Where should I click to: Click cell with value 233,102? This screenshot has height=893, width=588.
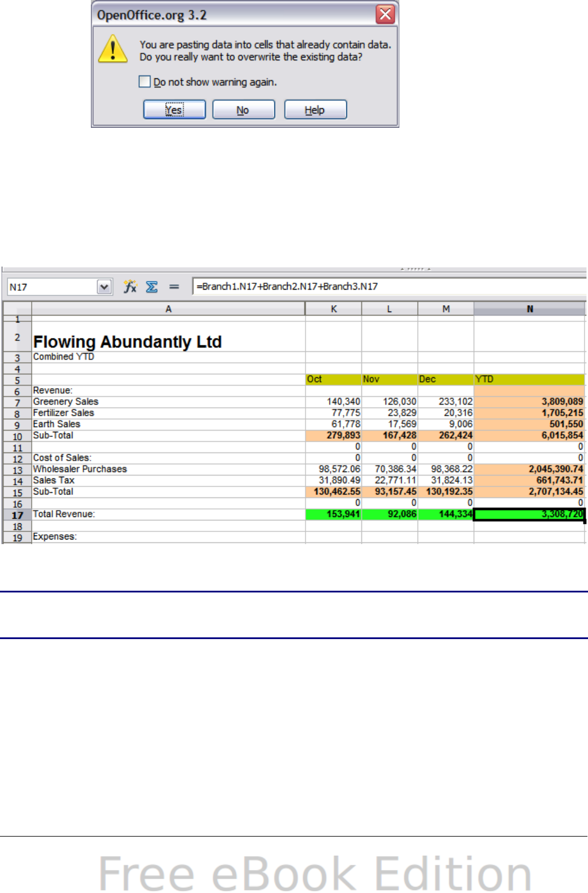(446, 402)
